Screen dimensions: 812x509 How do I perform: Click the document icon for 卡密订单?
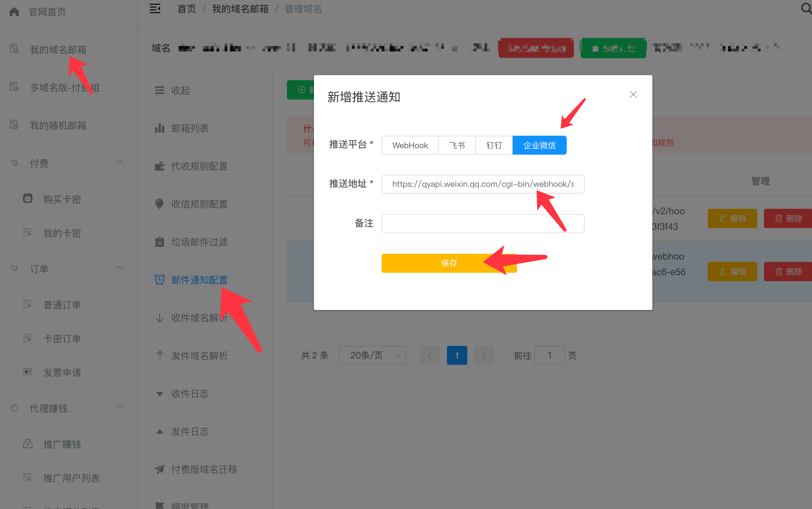click(x=28, y=338)
